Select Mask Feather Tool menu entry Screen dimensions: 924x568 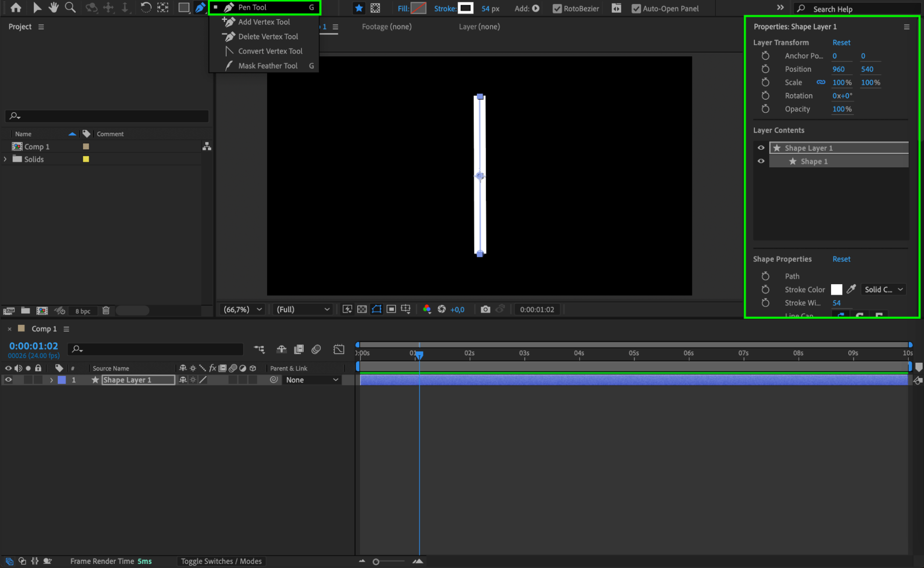click(x=268, y=66)
